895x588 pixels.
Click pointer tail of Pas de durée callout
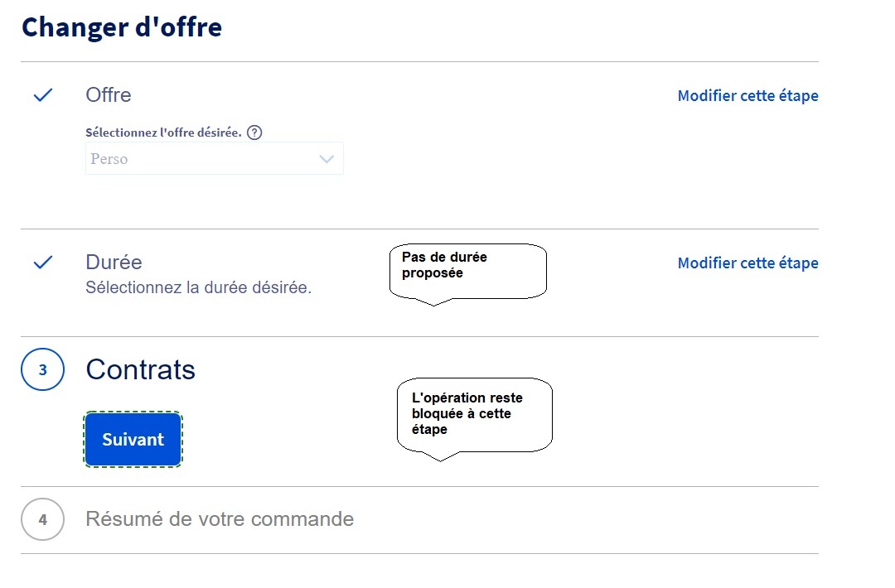pyautogui.click(x=433, y=301)
